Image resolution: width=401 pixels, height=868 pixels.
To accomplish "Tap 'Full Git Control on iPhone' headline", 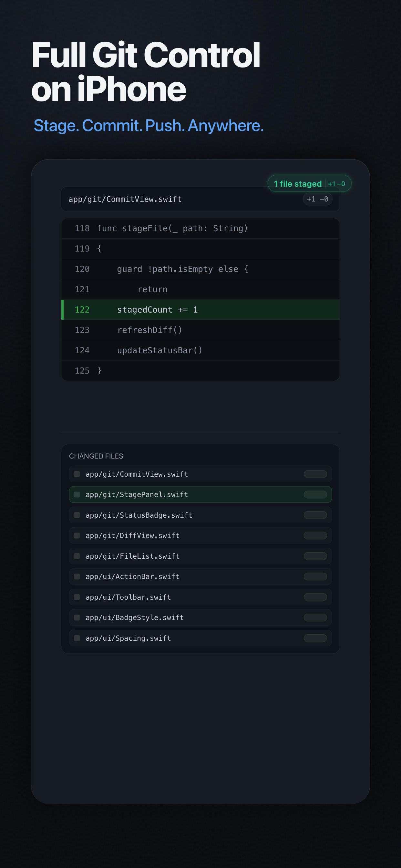I will [x=146, y=71].
